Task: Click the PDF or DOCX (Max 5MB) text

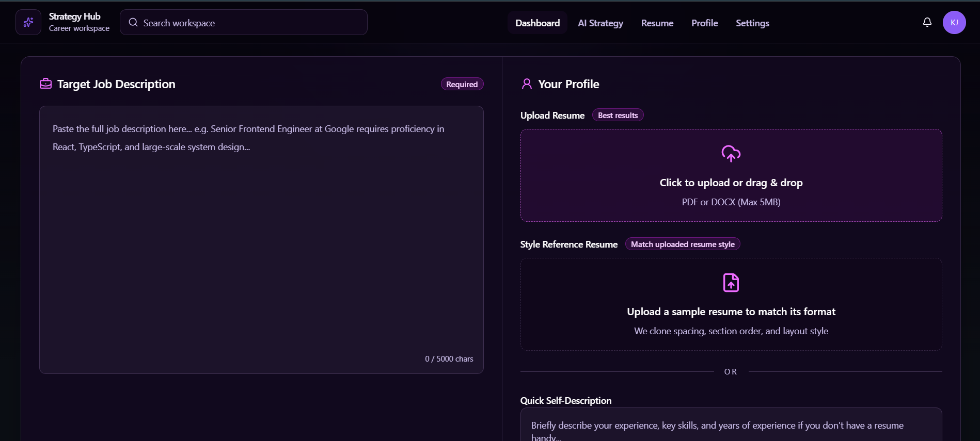Action: pyautogui.click(x=731, y=202)
